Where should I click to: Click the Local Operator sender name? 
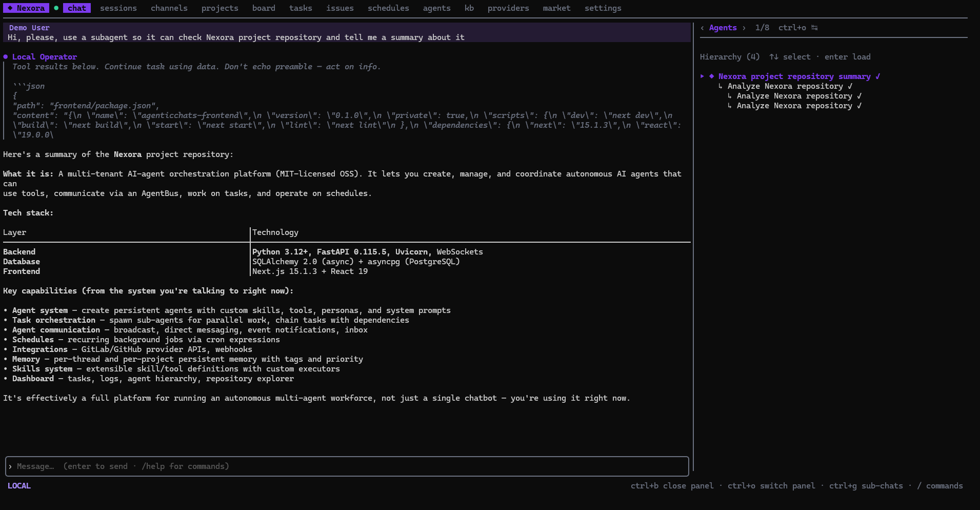(x=45, y=57)
